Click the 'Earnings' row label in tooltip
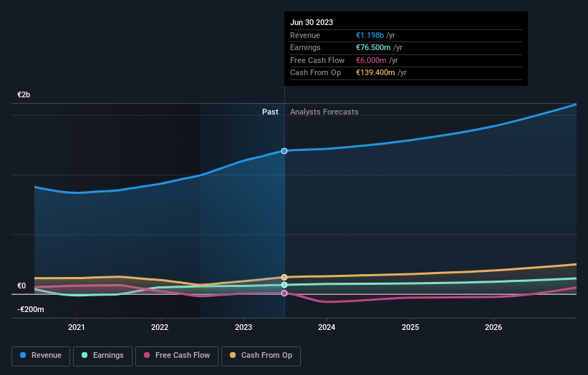 pyautogui.click(x=305, y=47)
